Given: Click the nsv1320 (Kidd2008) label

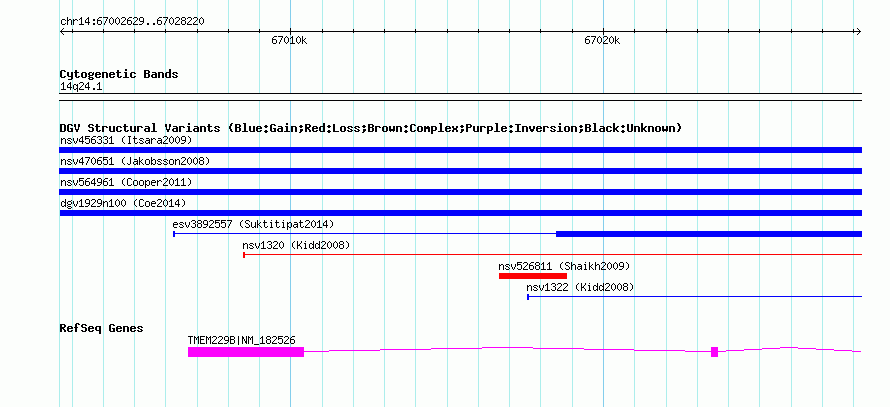Looking at the screenshot, I should 296,245.
